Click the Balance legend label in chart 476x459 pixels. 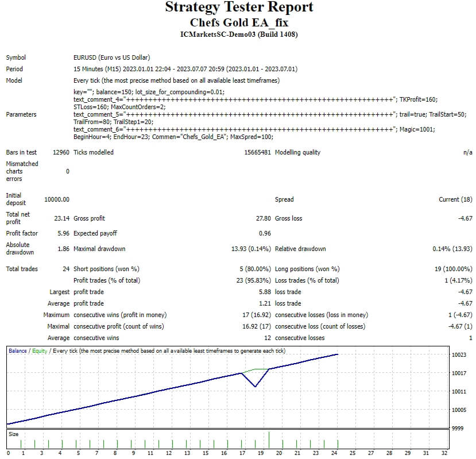[17, 351]
